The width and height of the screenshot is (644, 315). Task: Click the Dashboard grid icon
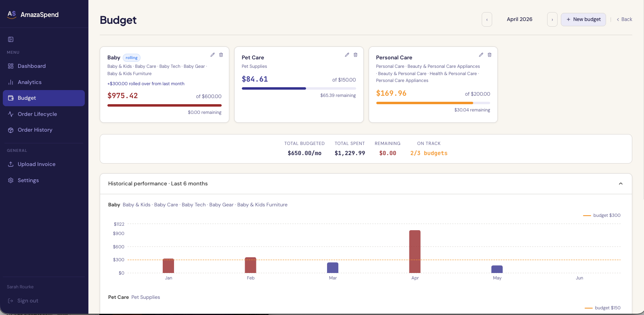point(11,66)
